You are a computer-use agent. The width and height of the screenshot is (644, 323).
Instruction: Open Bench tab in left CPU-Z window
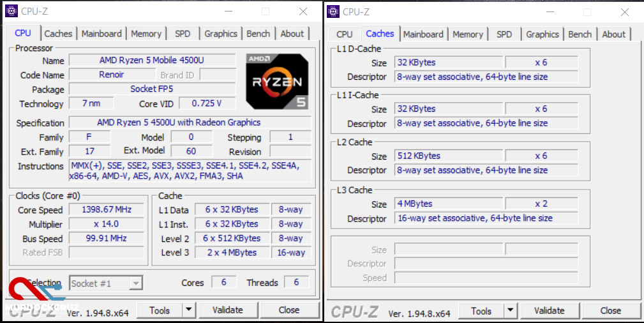click(x=258, y=34)
